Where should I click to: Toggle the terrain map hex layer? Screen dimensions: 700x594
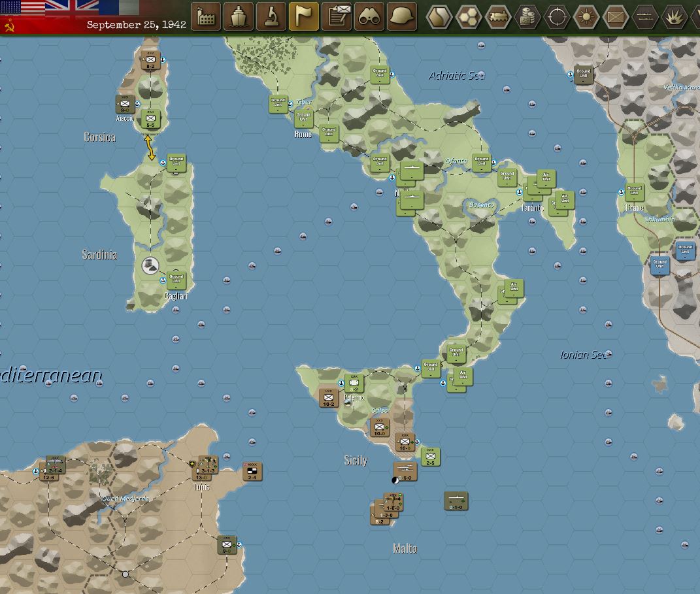pos(439,17)
